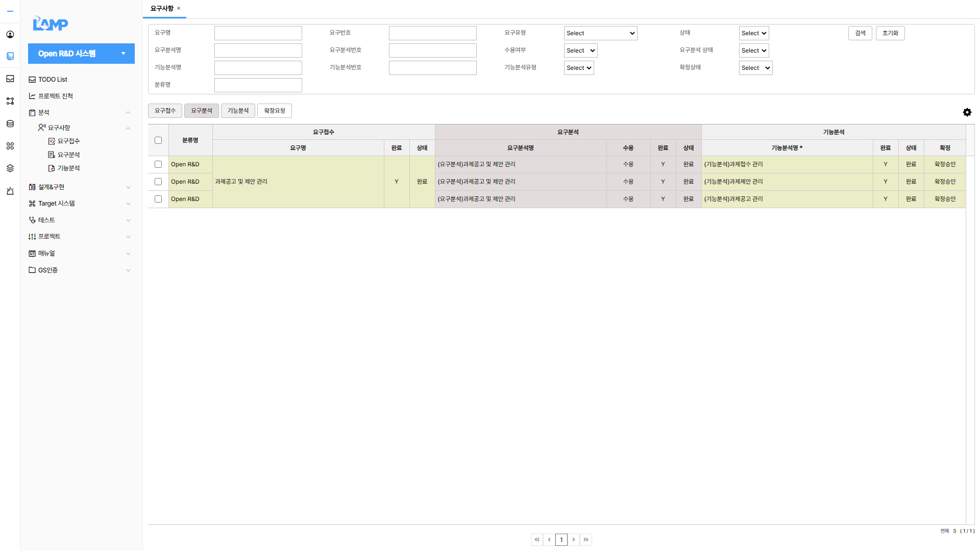Select the 확정요청 filter tab
Image resolution: width=980 pixels, height=551 pixels.
coord(275,111)
